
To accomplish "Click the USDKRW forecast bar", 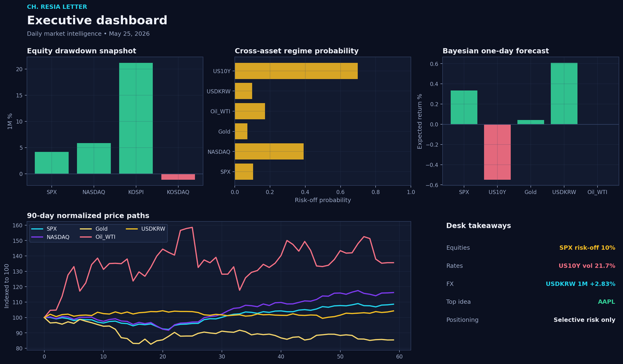I will (x=564, y=94).
